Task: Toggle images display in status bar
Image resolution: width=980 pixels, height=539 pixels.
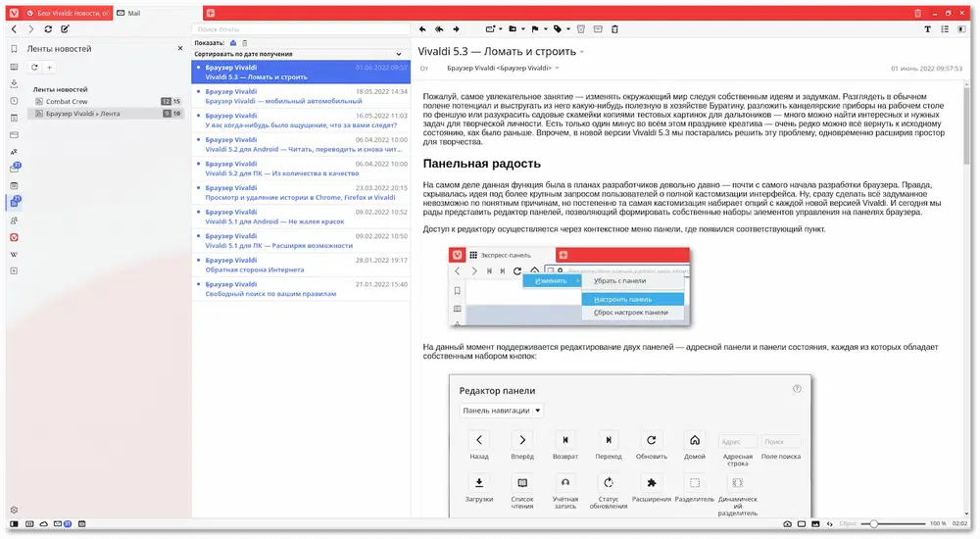Action: tap(815, 524)
